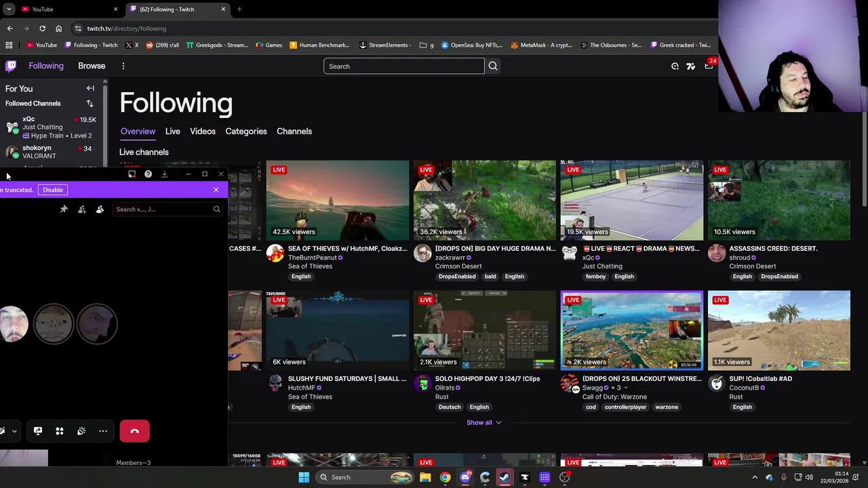Open Discord pinned messages

click(x=64, y=209)
